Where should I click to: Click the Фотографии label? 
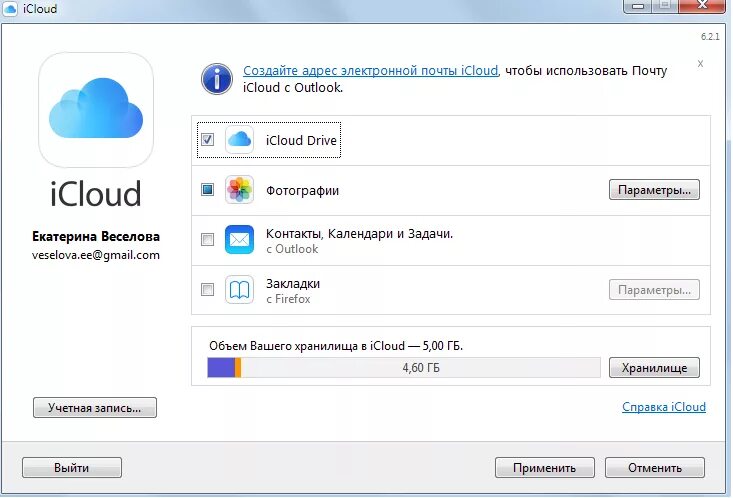point(302,191)
